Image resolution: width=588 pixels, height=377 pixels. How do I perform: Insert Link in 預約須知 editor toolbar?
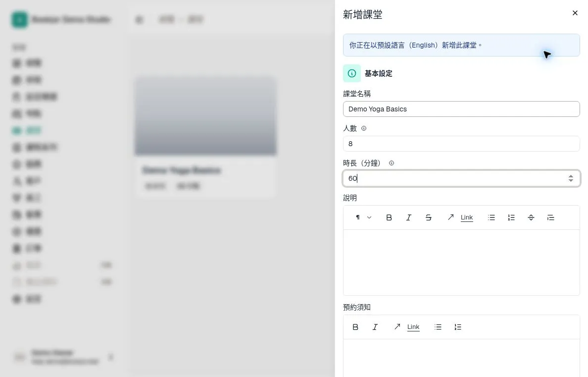(407, 327)
